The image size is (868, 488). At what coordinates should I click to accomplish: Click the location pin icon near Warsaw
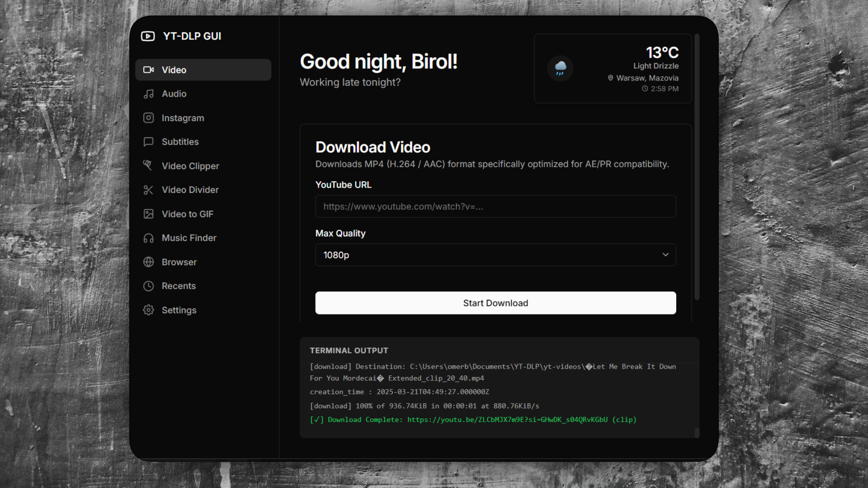(x=610, y=78)
